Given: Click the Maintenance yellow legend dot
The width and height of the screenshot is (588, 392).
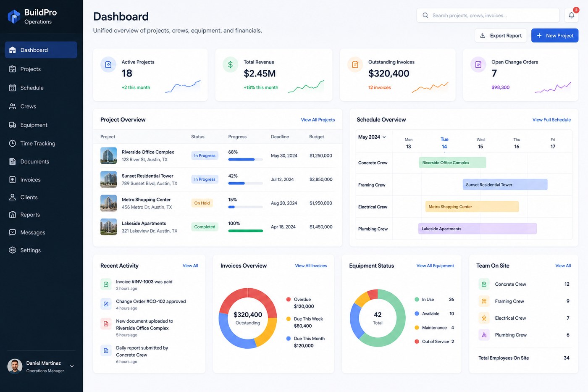Looking at the screenshot, I should [417, 328].
